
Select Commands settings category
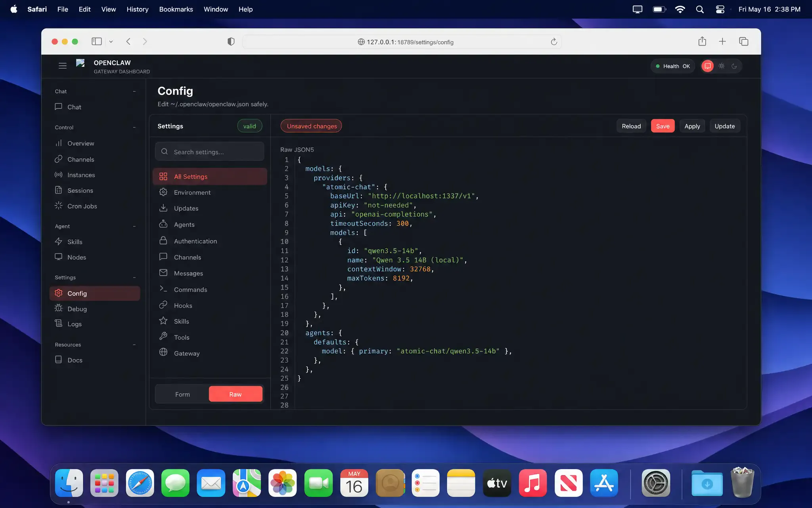point(210,290)
